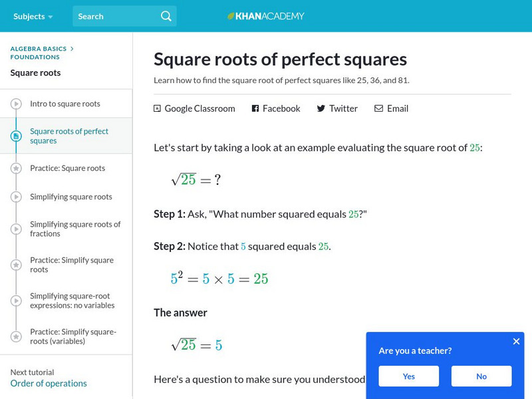
Task: Click the Twitter bird icon
Action: pos(321,108)
